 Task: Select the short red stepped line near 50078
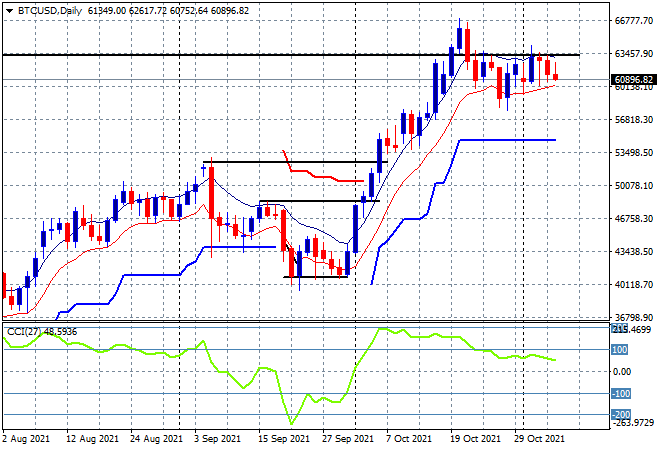(322, 168)
